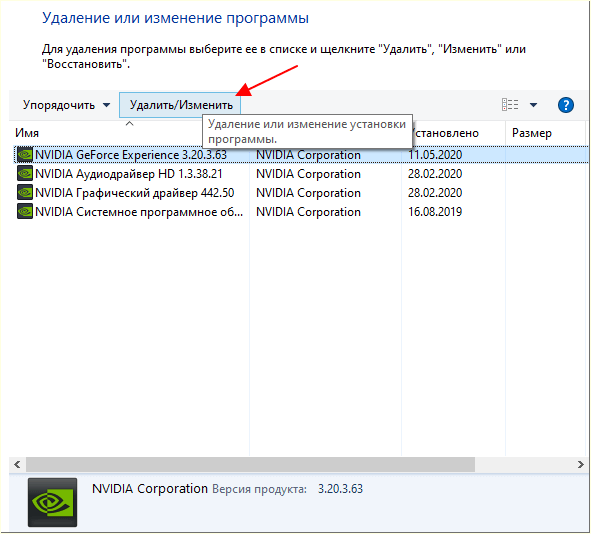The height and width of the screenshot is (534, 591).
Task: Click the NVIDIA Системное программное обеспечение icon
Action: click(25, 211)
